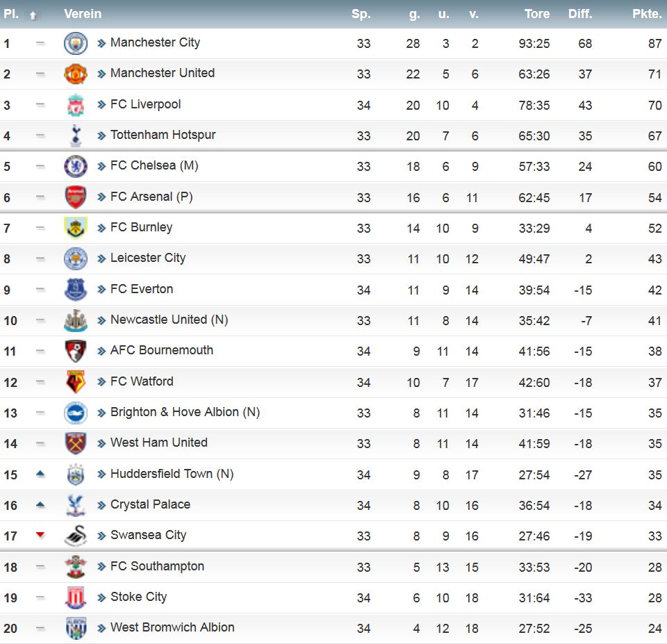This screenshot has height=644, width=667.
Task: Open the Leicester City team link
Action: (x=147, y=258)
